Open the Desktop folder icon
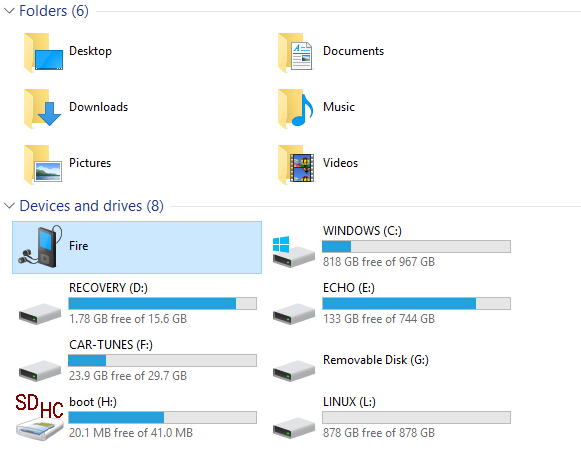Image resolution: width=581 pixels, height=474 pixels. pos(43,52)
